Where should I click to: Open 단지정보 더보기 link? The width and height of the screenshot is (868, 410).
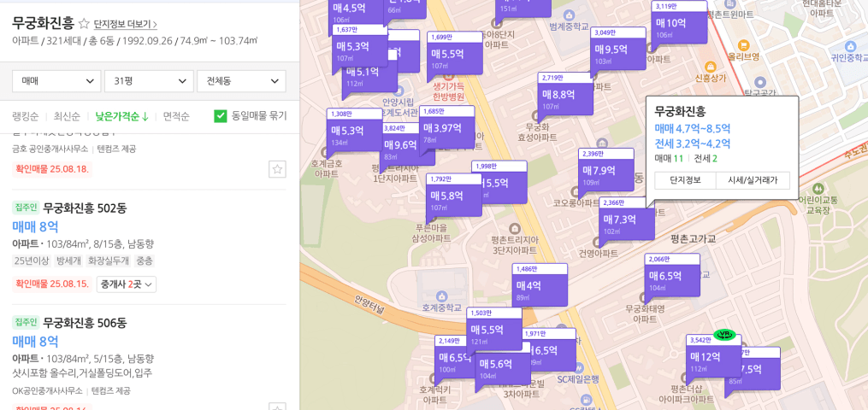pos(126,24)
